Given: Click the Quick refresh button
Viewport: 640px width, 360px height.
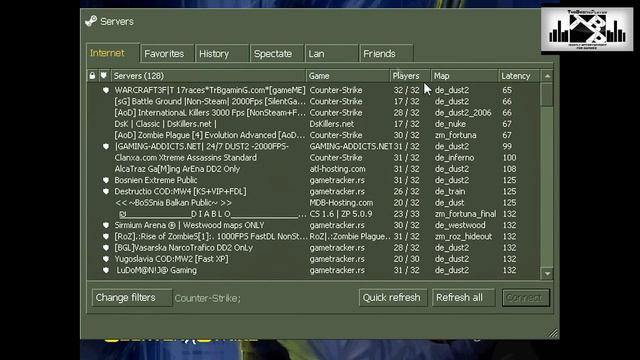Looking at the screenshot, I should [x=393, y=298].
